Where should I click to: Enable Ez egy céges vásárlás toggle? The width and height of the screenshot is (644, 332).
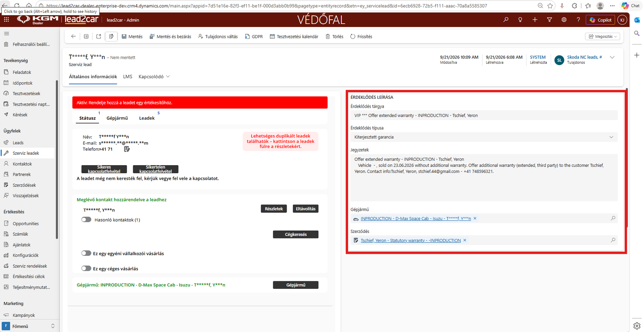point(86,268)
